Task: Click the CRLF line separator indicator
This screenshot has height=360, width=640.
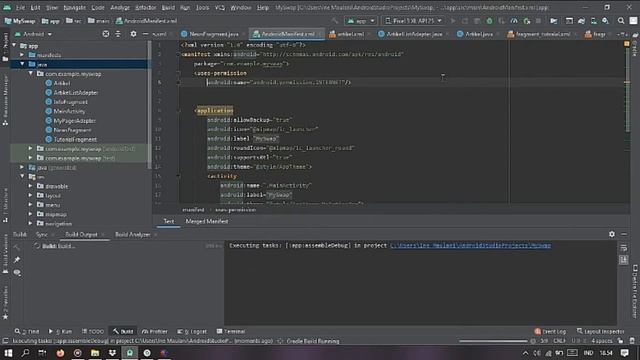Action: pos(560,341)
